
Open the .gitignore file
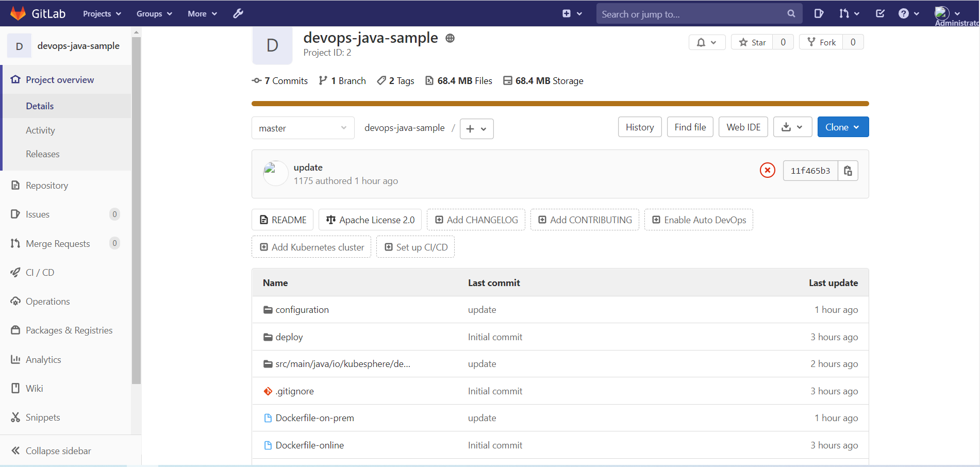tap(295, 391)
